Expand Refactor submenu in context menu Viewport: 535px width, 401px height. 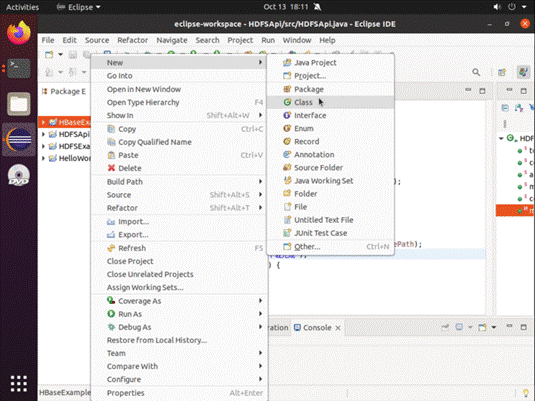tap(179, 208)
